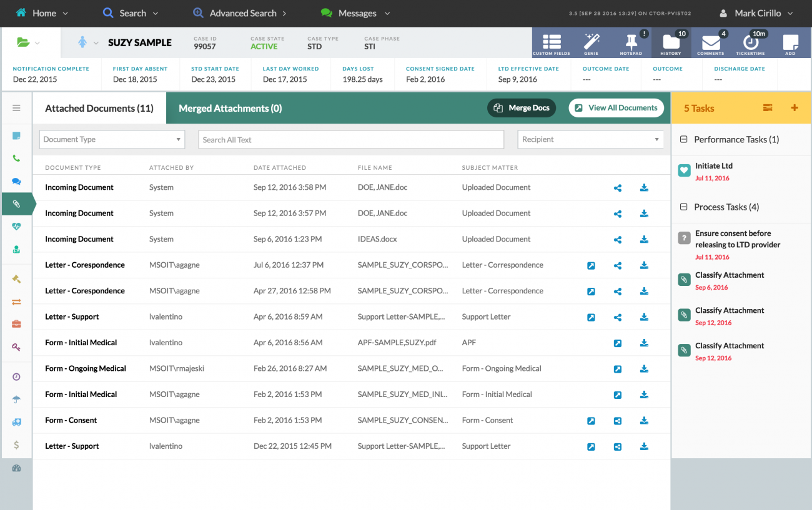Open the History folder

pos(671,43)
